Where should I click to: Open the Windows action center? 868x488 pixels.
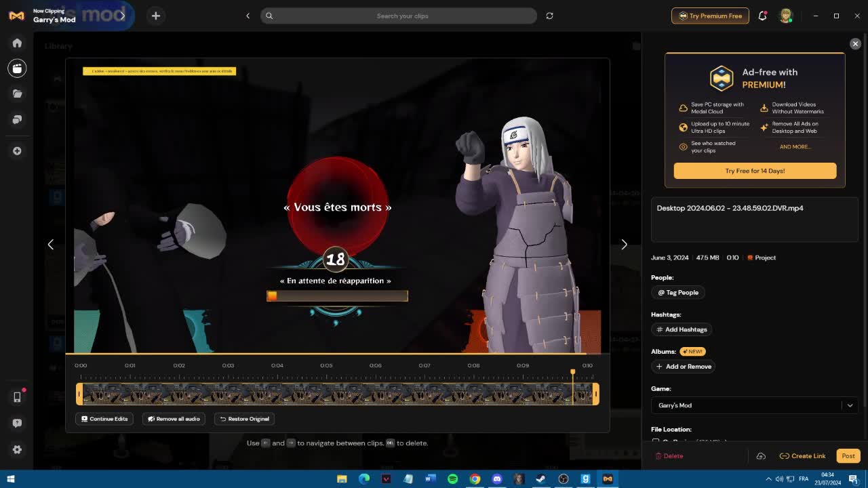pos(853,479)
